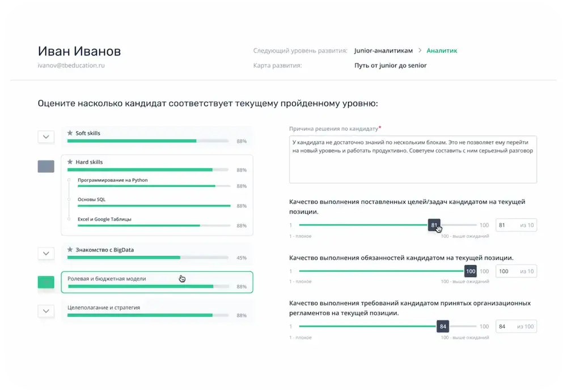Toggle the Ролевая и бюджетная модели expander
The width and height of the screenshot is (567, 392).
click(x=46, y=282)
